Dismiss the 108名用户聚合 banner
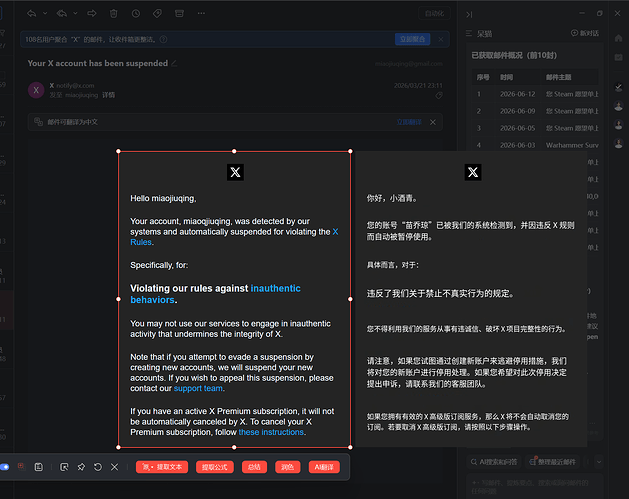This screenshot has height=499, width=629. click(x=441, y=39)
